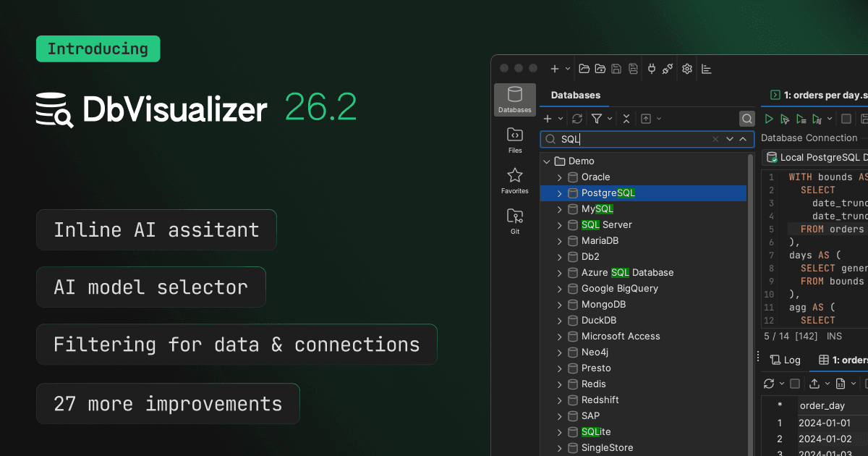Image resolution: width=868 pixels, height=456 pixels.
Task: Click the run script play icon
Action: point(769,119)
